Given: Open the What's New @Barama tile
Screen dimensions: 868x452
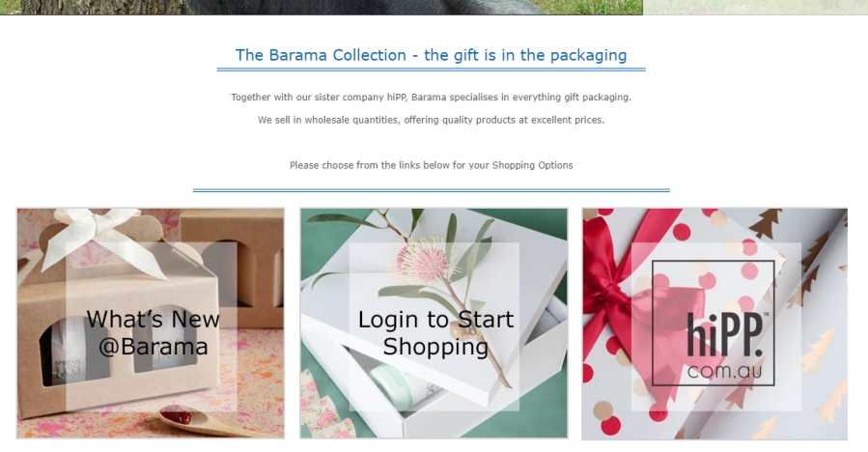Looking at the screenshot, I should [x=151, y=324].
